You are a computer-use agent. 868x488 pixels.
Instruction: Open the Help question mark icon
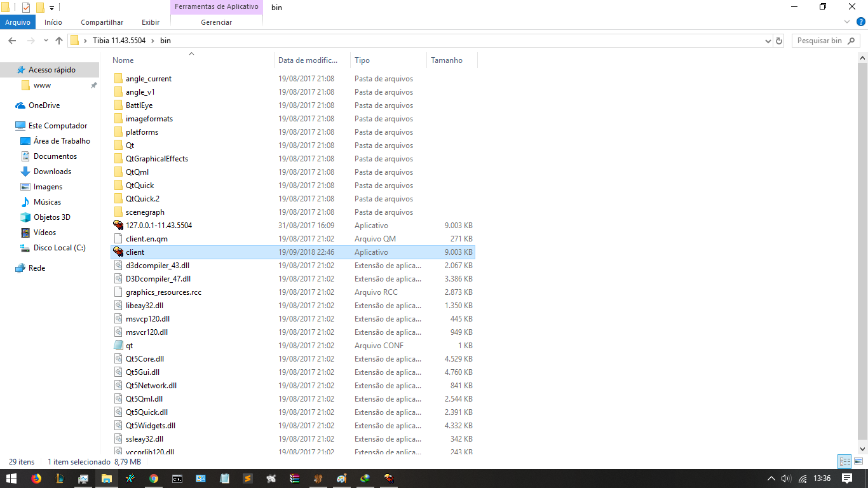click(x=861, y=22)
